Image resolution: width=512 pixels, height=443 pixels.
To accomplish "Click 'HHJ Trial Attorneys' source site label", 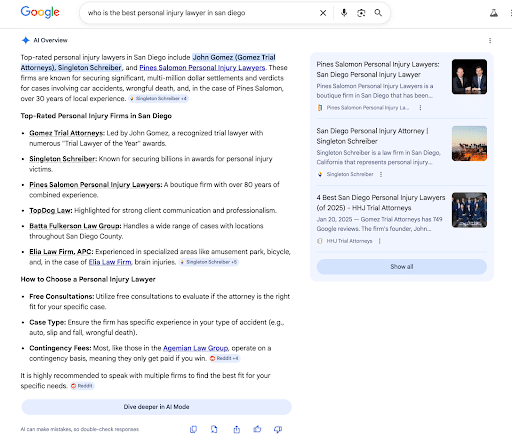I will click(349, 241).
